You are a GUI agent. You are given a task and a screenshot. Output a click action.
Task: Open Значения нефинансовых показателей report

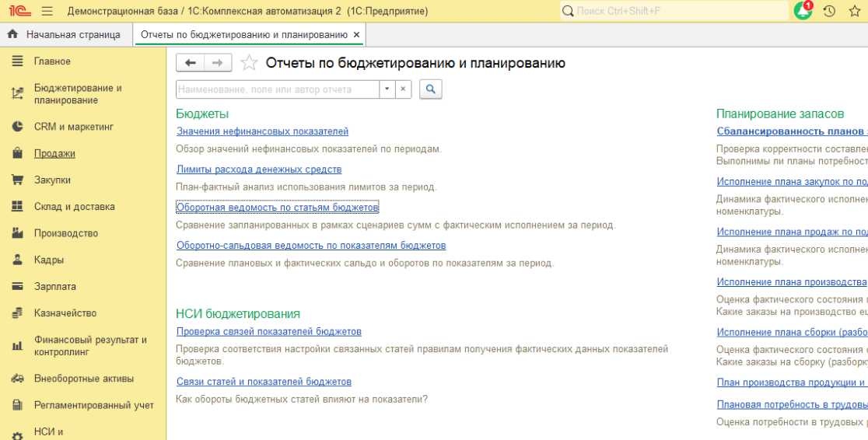click(262, 131)
